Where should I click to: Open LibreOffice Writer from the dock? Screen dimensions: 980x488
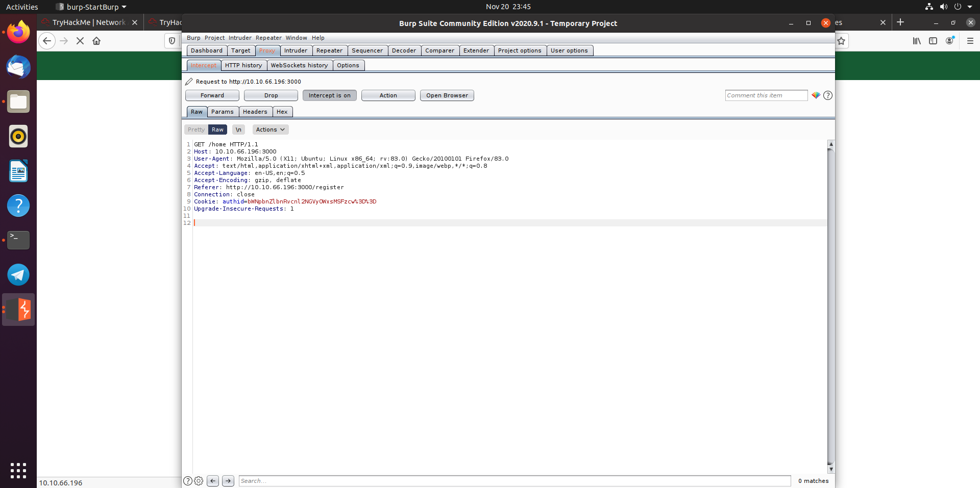(x=18, y=171)
